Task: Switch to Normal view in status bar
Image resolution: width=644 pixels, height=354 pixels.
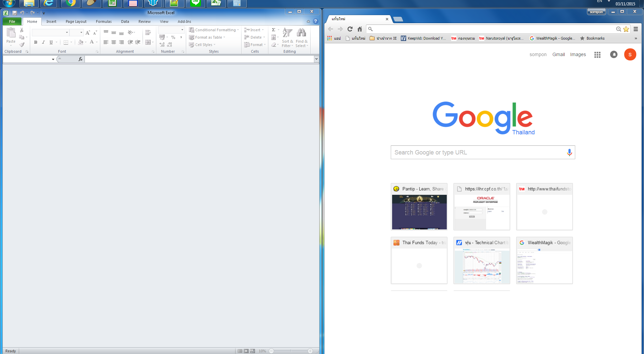Action: click(x=240, y=351)
